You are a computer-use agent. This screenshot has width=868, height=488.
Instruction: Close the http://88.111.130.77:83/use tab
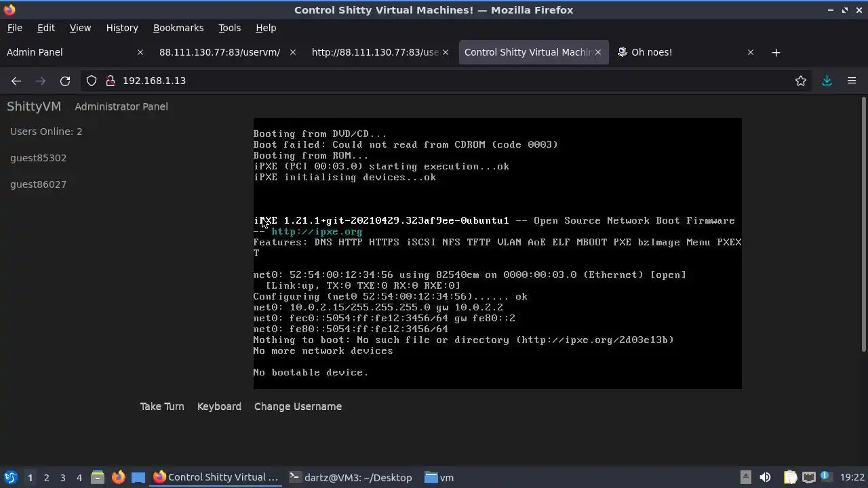pos(446,52)
